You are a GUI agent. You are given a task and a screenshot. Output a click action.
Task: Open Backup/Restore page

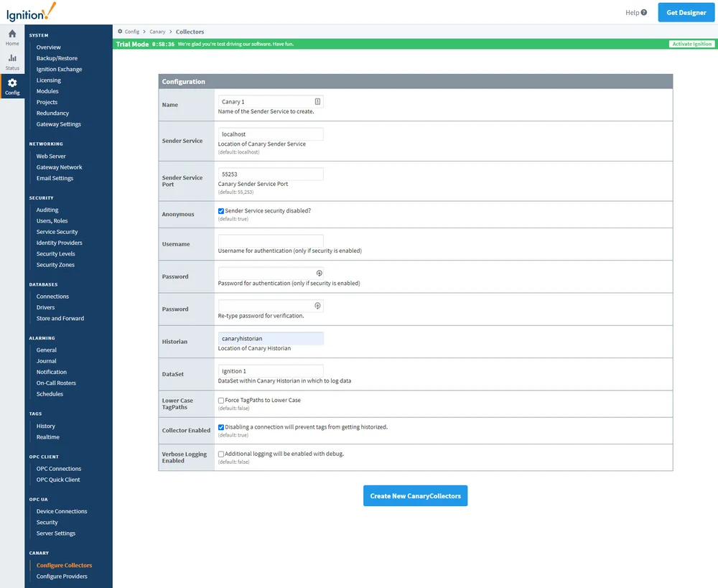(57, 58)
